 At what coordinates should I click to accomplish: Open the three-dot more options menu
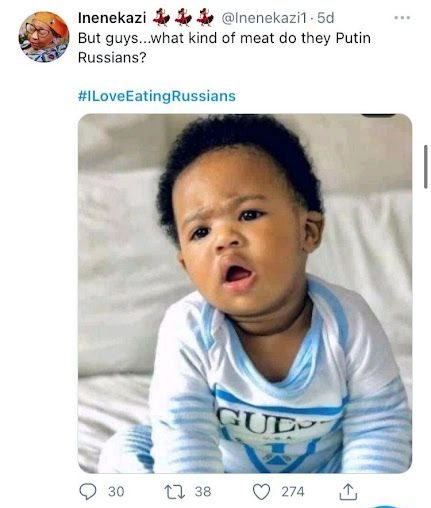click(x=402, y=18)
